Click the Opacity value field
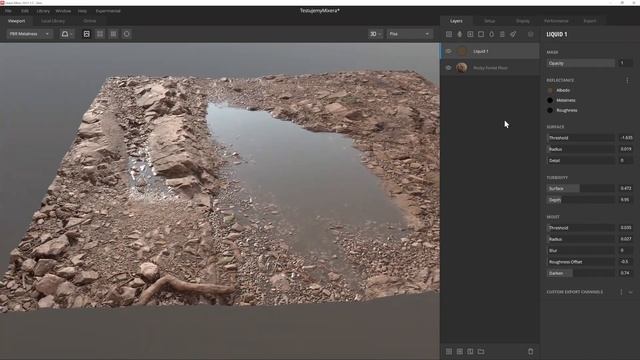Image resolution: width=640 pixels, height=360 pixels. (626, 63)
